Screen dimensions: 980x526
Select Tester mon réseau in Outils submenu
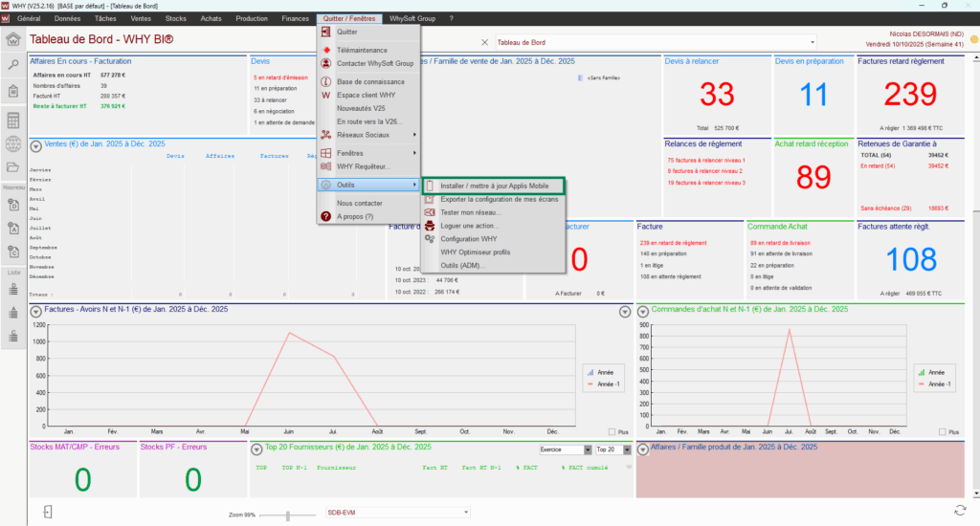470,211
